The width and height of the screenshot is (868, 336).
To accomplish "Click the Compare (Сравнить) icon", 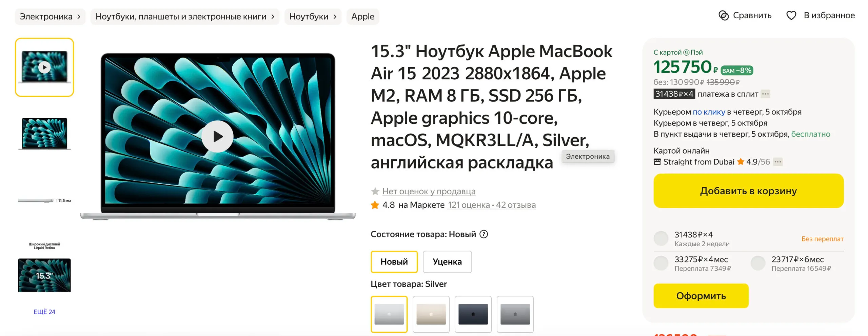I will (723, 16).
